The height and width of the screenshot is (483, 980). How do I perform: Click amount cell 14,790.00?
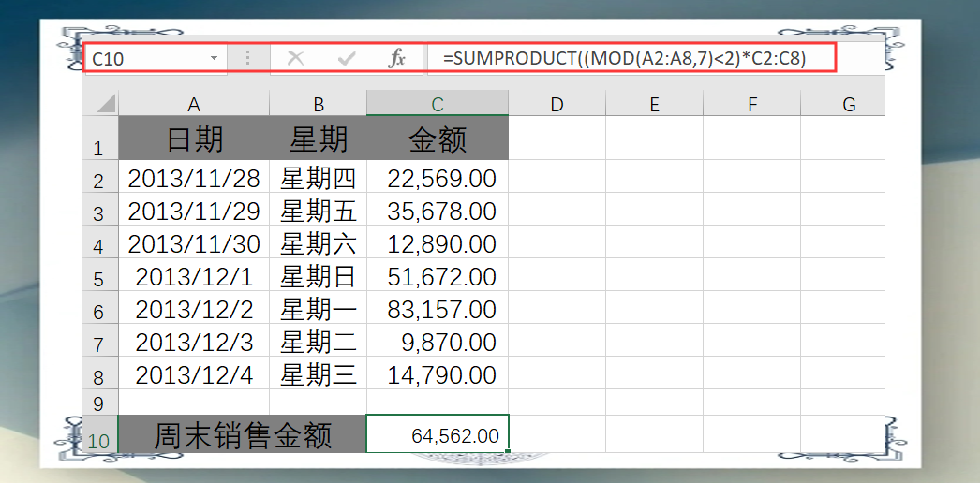(438, 373)
